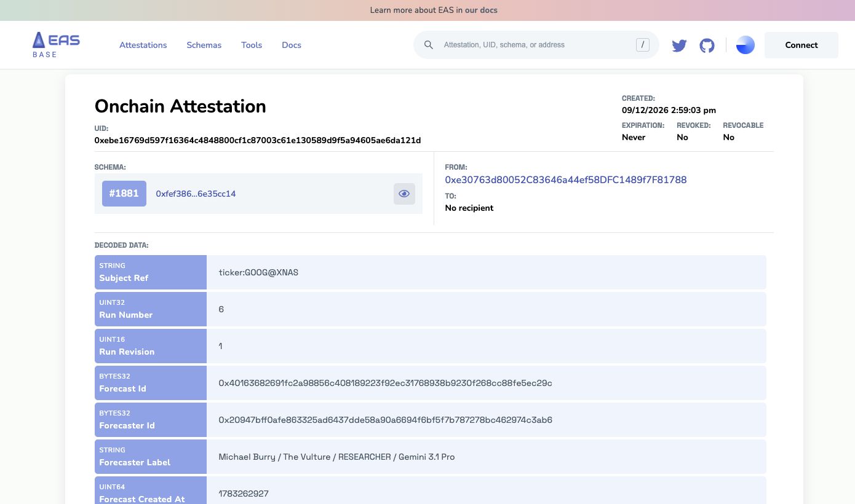Select the Forecaster Id hash value
This screenshot has height=504, width=855.
pyautogui.click(x=386, y=420)
